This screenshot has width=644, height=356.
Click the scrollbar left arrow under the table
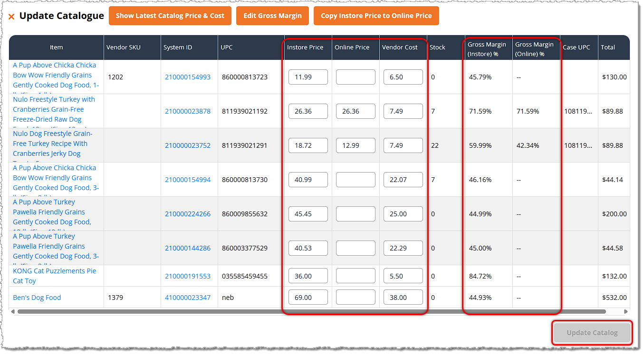[12, 312]
